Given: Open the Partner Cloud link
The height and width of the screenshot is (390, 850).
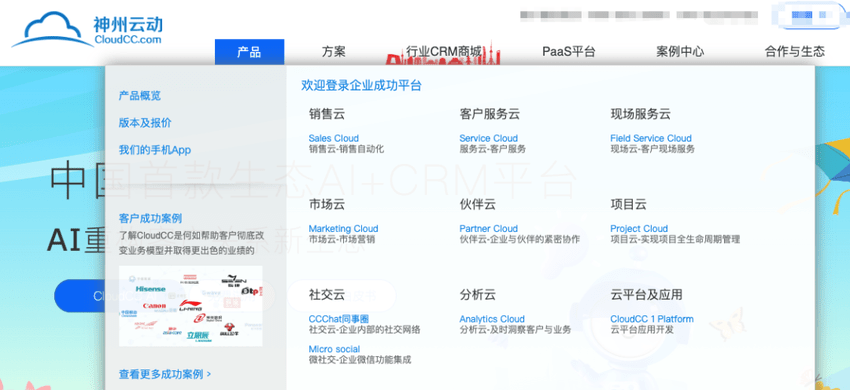Looking at the screenshot, I should click(x=488, y=229).
